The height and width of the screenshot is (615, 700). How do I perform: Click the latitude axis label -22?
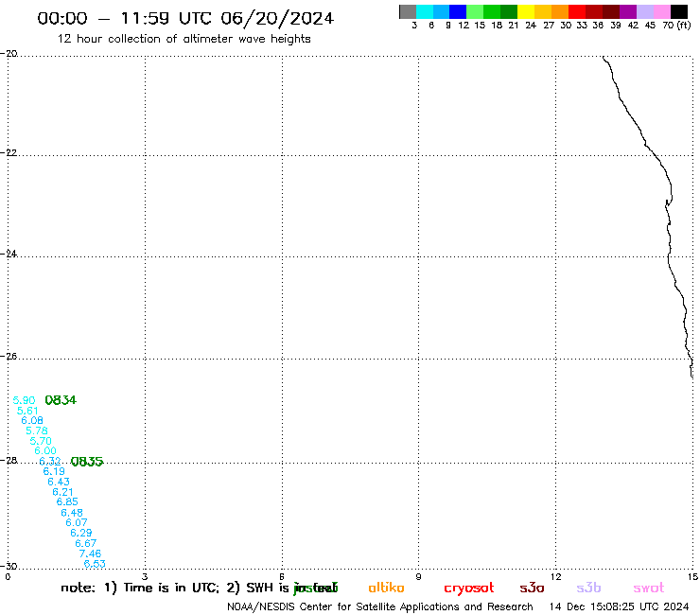coord(9,152)
